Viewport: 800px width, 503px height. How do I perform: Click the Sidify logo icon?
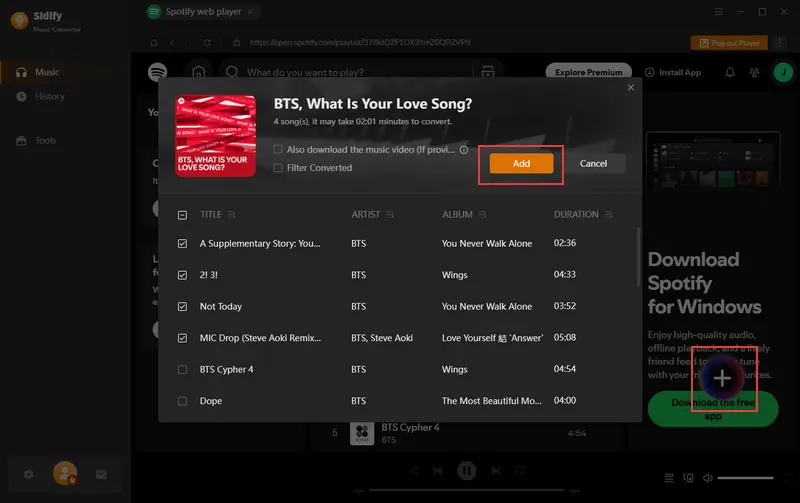click(x=19, y=20)
